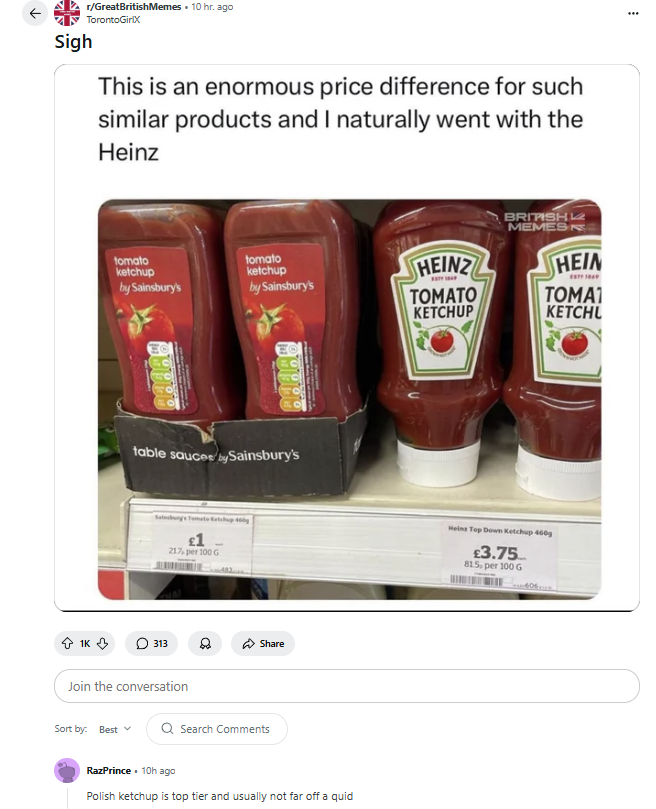Expand the Sort by Best dropdown

(x=114, y=729)
